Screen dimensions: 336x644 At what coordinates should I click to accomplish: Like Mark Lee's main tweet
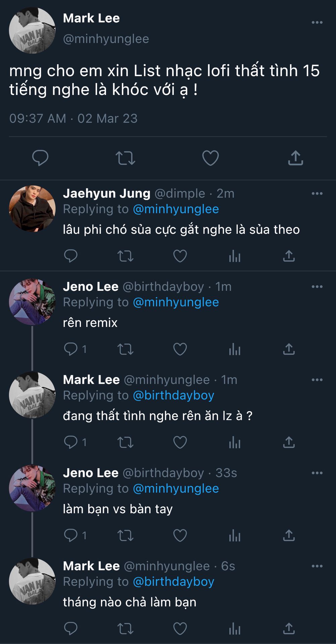[x=210, y=158]
